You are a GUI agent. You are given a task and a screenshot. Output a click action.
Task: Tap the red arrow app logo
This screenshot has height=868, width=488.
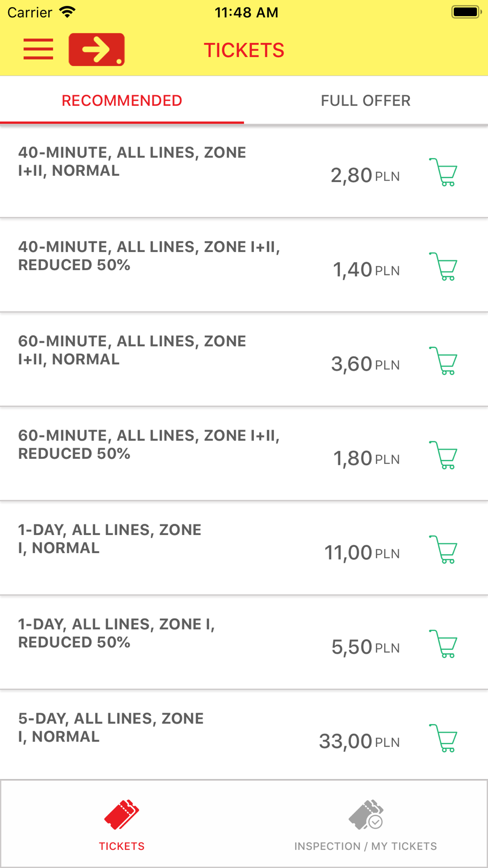(97, 49)
